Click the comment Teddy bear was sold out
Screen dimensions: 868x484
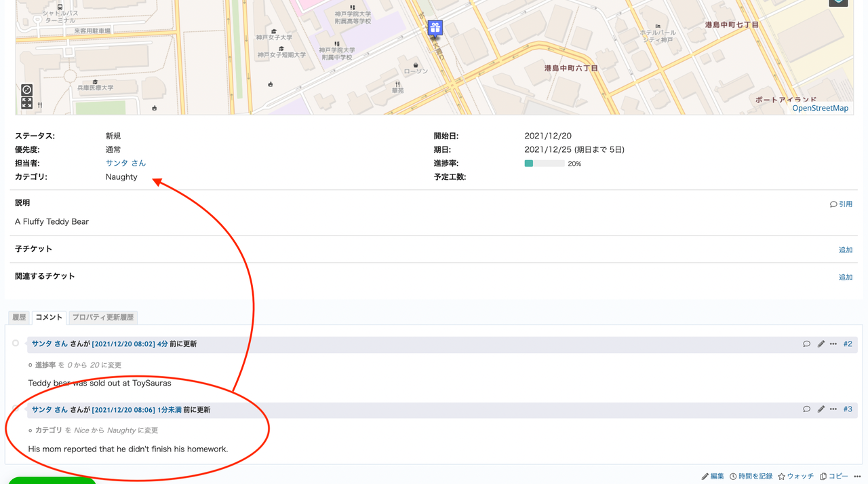[100, 384]
